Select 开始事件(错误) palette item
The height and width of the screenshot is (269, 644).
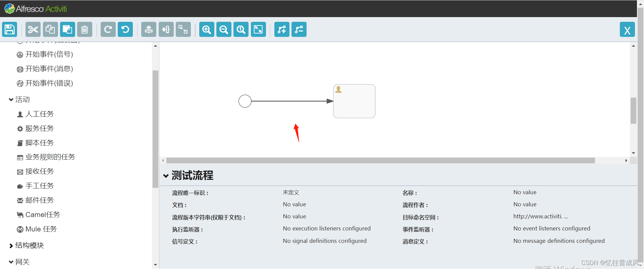45,83
